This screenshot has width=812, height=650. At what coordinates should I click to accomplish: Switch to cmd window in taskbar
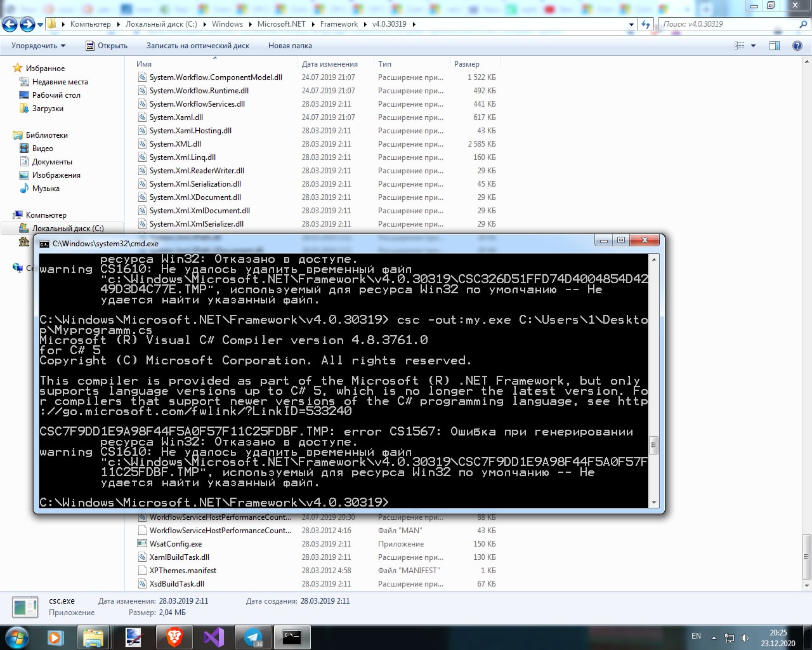[x=292, y=637]
